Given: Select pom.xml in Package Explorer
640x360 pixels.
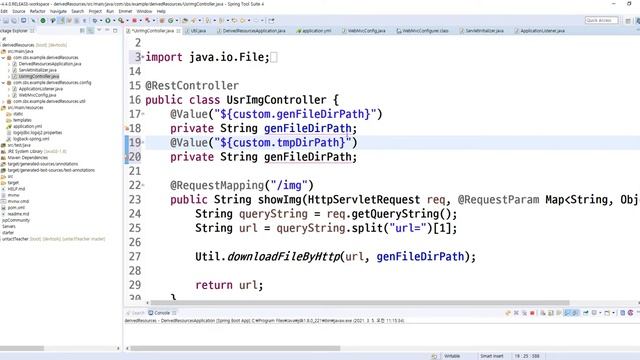Looking at the screenshot, I should coord(16,207).
